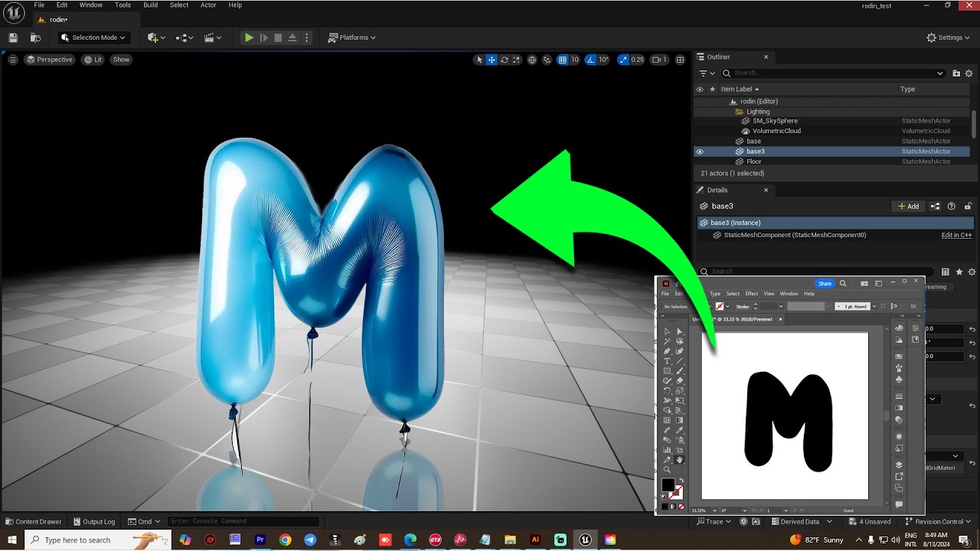
Task: Open help icon in Details panel
Action: pyautogui.click(x=952, y=207)
